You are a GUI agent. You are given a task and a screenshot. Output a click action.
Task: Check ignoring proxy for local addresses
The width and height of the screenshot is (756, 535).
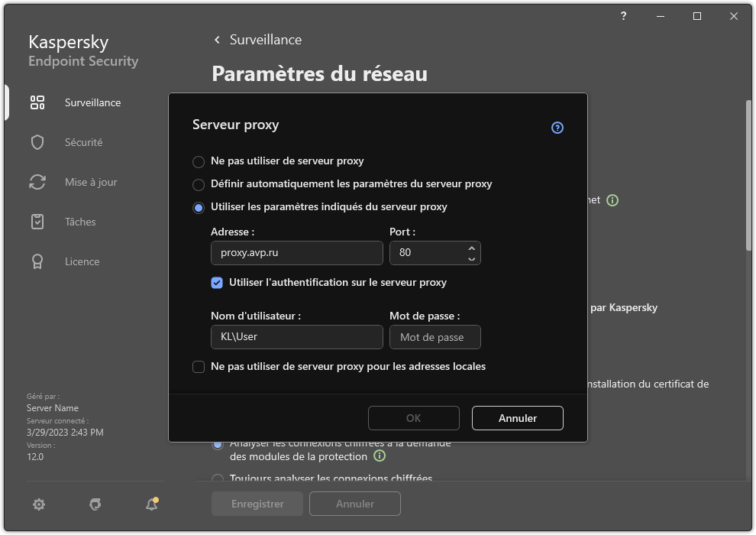click(x=199, y=367)
